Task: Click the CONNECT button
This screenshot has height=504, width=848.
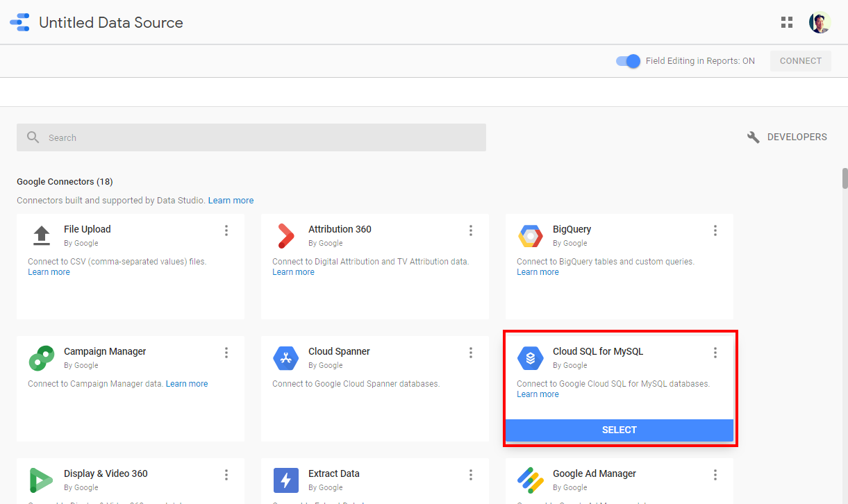Action: point(800,61)
